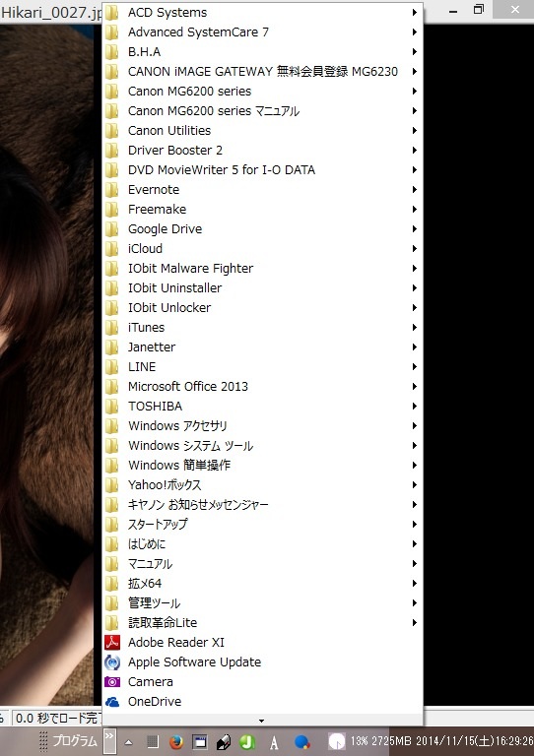Open the Yahoo!ボックス folder

click(263, 485)
